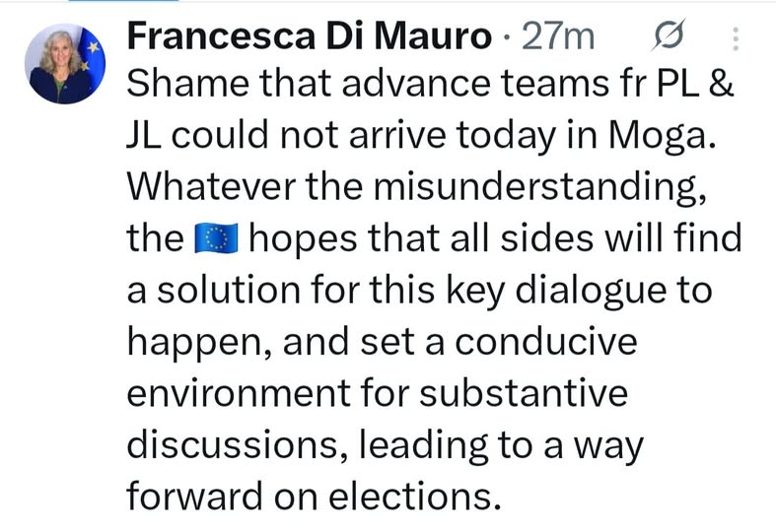Open the three-dot more options menu
The height and width of the screenshot is (532, 776).
735,38
